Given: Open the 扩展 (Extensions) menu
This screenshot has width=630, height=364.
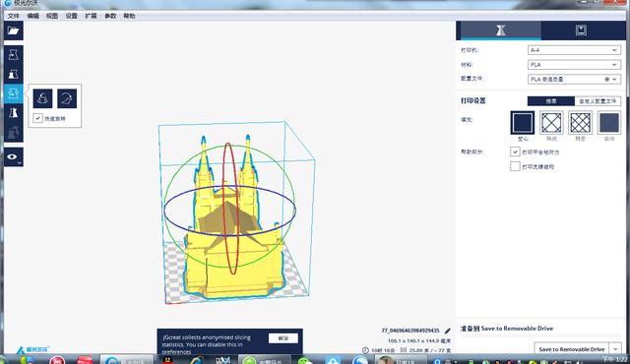Looking at the screenshot, I should pyautogui.click(x=91, y=16).
